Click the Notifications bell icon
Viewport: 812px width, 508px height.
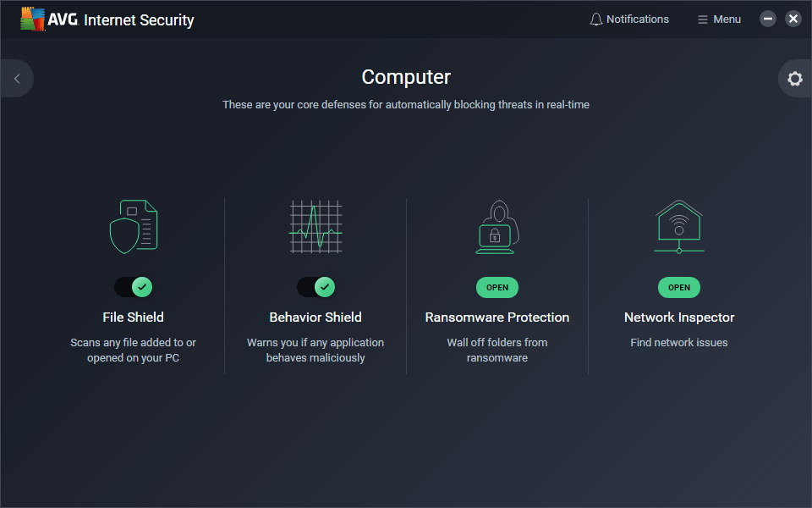pos(596,19)
